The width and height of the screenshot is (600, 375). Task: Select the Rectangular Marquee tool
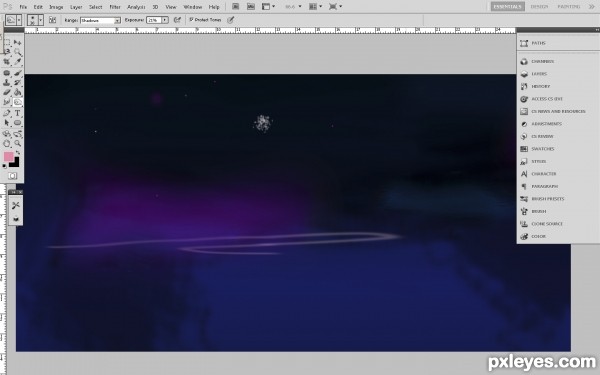pyautogui.click(x=7, y=42)
